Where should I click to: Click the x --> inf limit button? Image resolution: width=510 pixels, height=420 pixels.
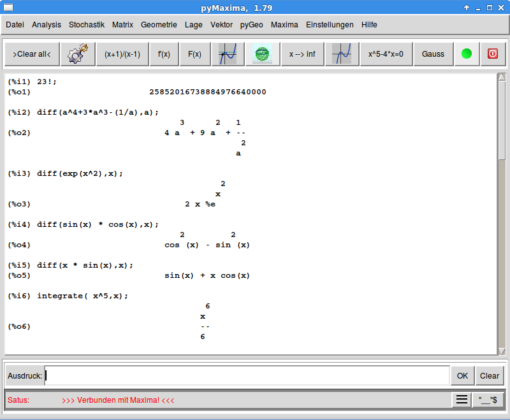[x=302, y=54]
